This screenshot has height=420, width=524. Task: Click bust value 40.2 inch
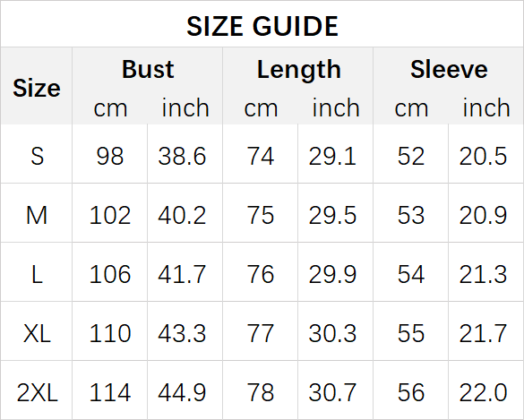[182, 215]
